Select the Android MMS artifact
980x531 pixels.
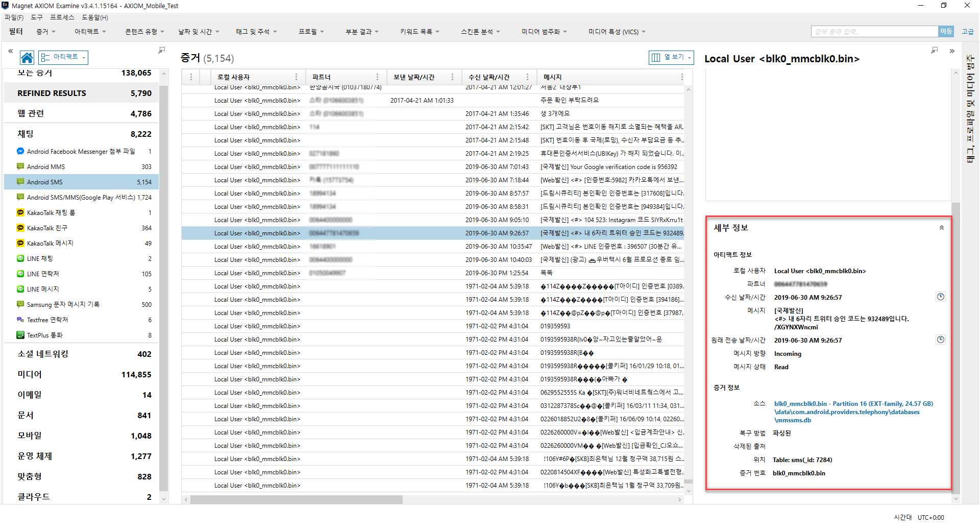[81, 166]
